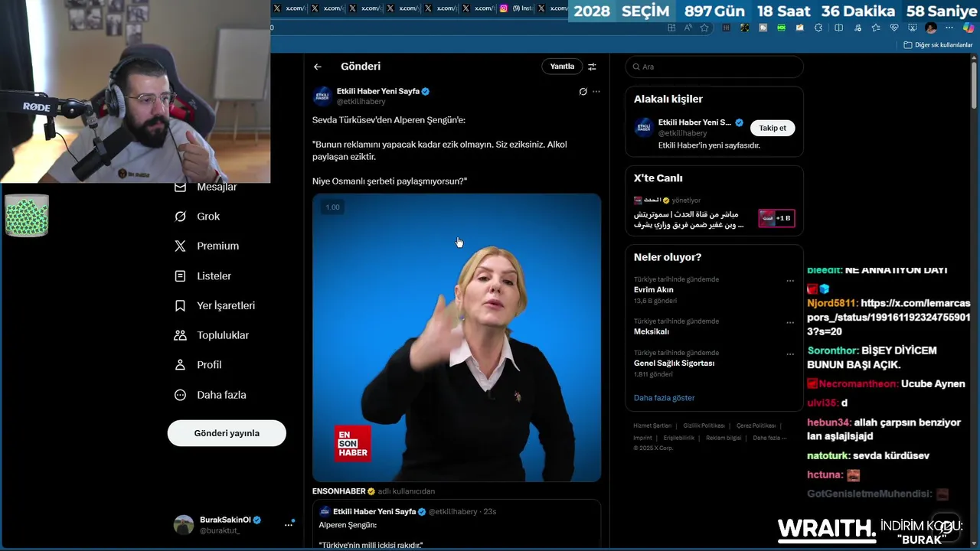Open the Meksikalı trending topic

click(x=714, y=327)
